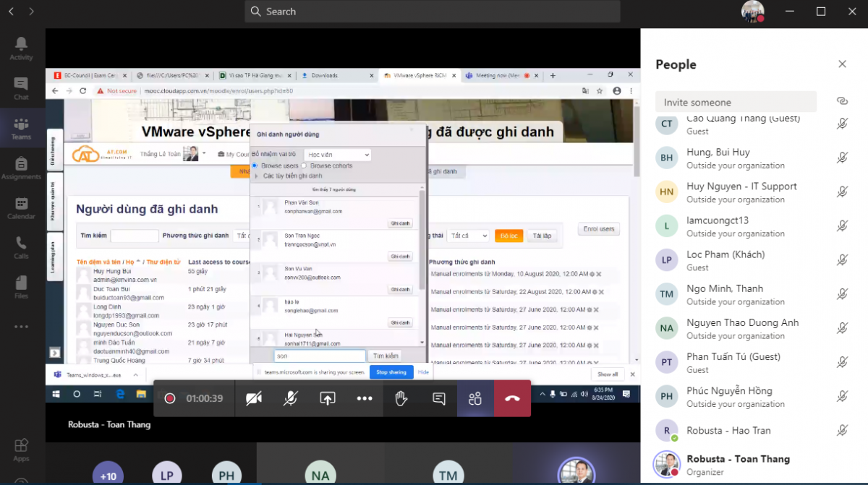Viewport: 868px width, 485px height.
Task: Open Files in the left rail
Action: [21, 287]
